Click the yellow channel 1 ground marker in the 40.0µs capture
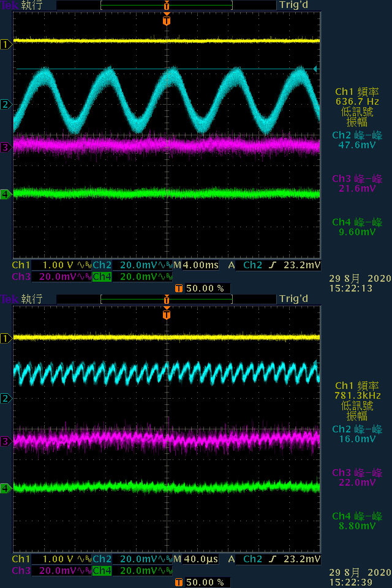This screenshot has width=392, height=588. [6, 339]
